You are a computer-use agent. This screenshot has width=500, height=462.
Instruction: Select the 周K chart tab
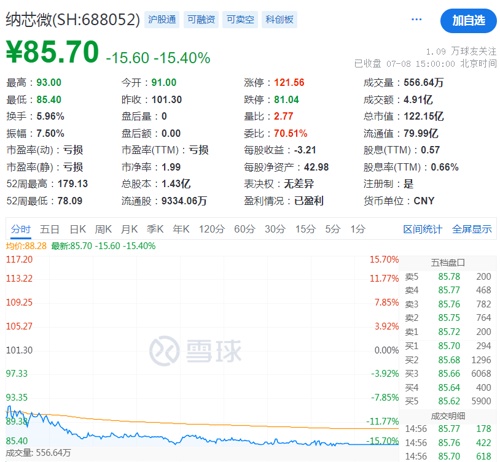(x=103, y=229)
